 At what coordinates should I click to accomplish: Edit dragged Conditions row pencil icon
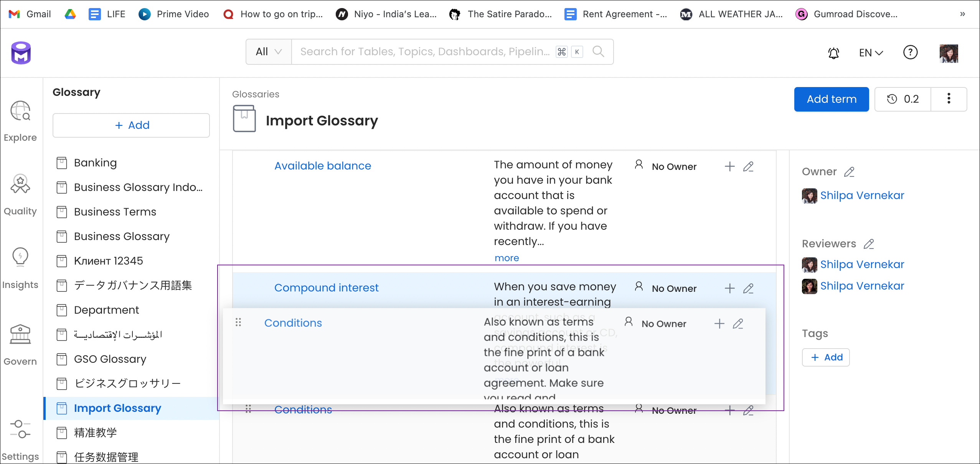pyautogui.click(x=738, y=324)
